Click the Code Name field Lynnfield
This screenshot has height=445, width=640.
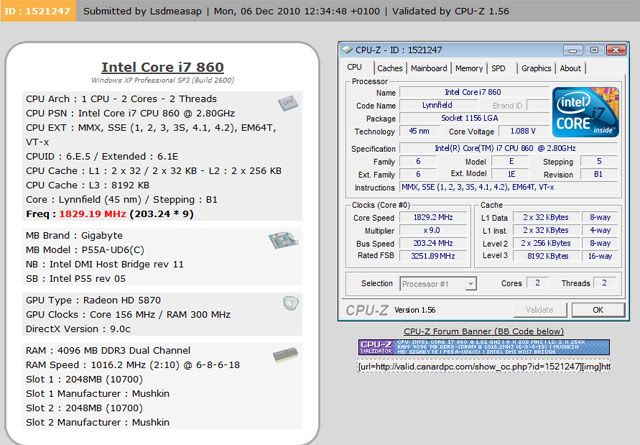(x=437, y=105)
